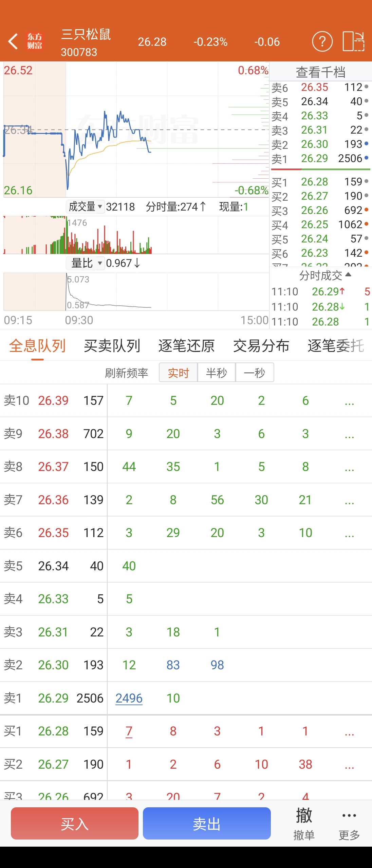Tap the down arrow after 量比 0.967
372x868 pixels.
point(137,263)
